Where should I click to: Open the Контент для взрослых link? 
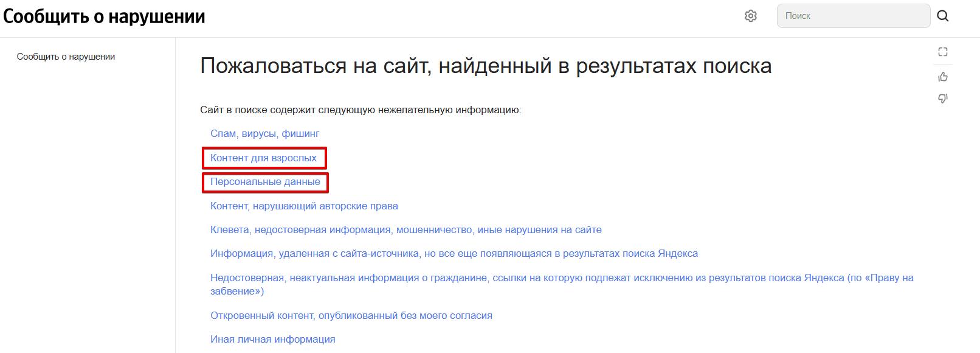[263, 158]
